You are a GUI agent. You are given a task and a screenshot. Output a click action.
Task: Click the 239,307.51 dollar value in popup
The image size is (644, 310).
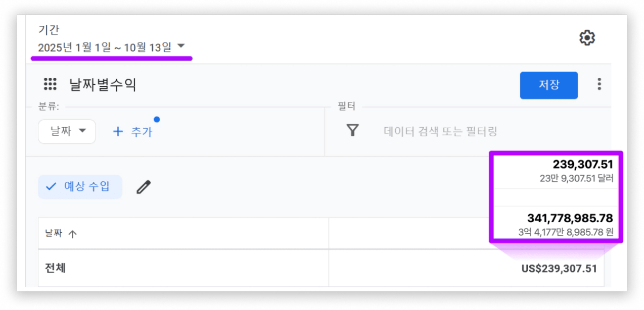pos(582,164)
